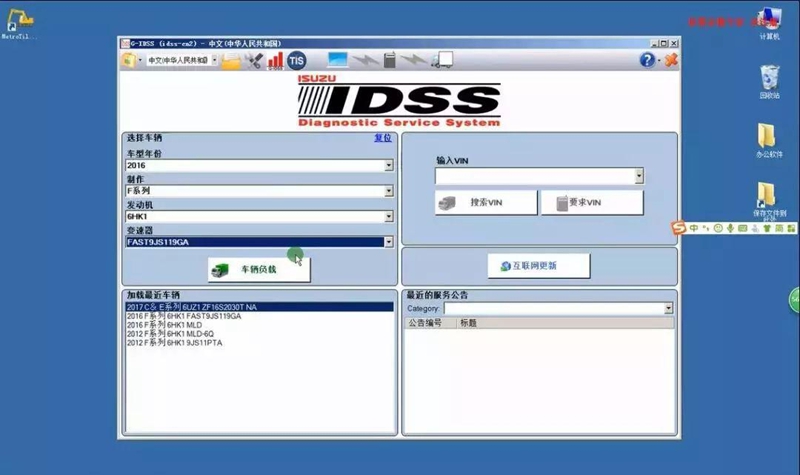Select recent vehicle 2016 F系列 6HK1 FAST9JS119GA
The image size is (800, 475).
259,316
